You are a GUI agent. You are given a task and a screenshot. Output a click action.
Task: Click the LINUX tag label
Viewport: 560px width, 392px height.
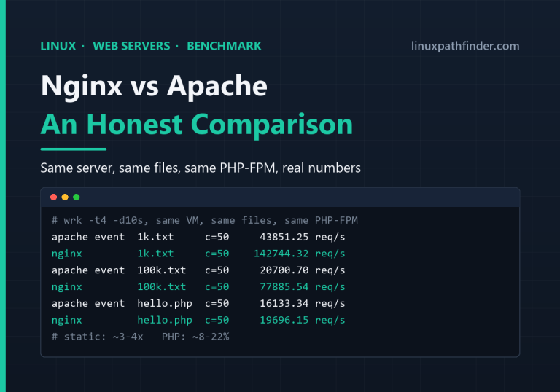click(58, 46)
